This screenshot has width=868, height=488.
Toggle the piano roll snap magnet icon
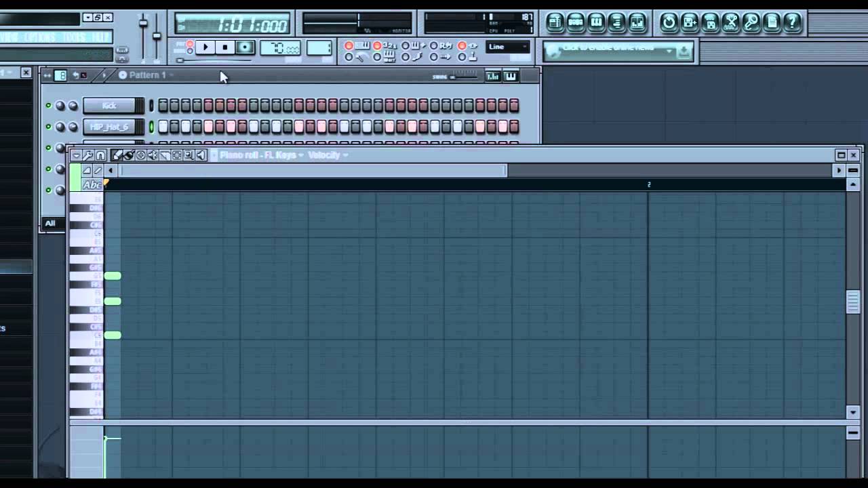click(100, 155)
